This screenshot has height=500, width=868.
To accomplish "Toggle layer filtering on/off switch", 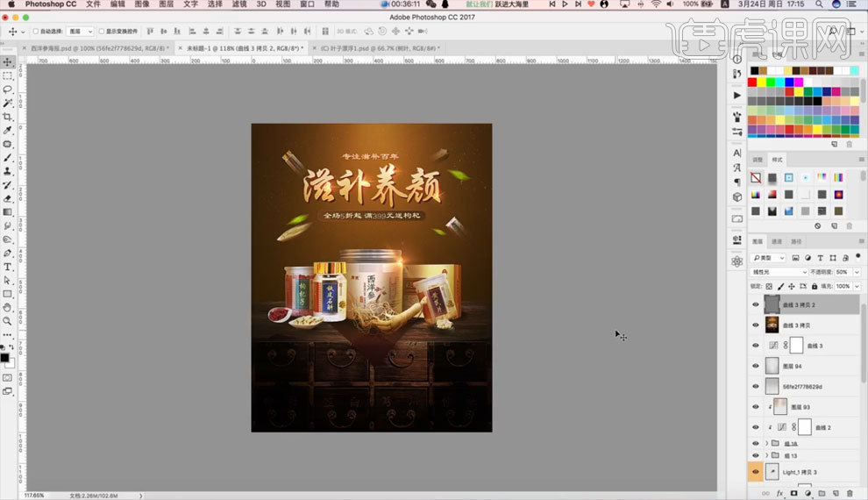I will click(x=858, y=256).
